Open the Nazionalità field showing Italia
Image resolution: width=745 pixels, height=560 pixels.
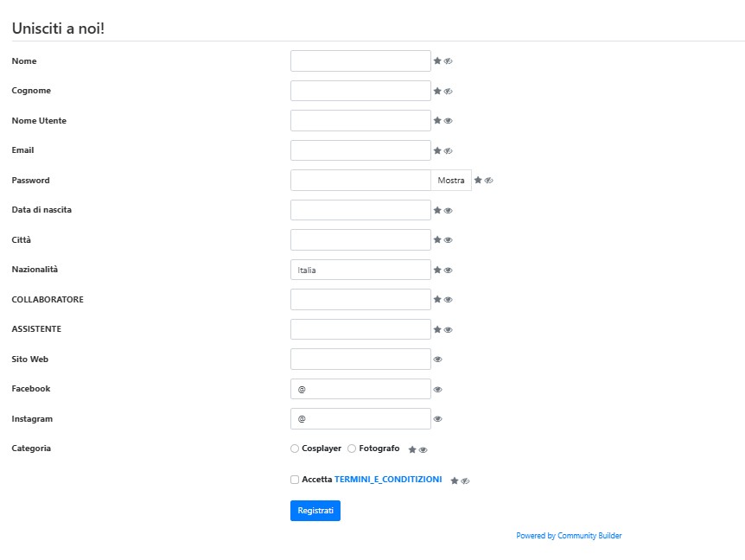360,270
